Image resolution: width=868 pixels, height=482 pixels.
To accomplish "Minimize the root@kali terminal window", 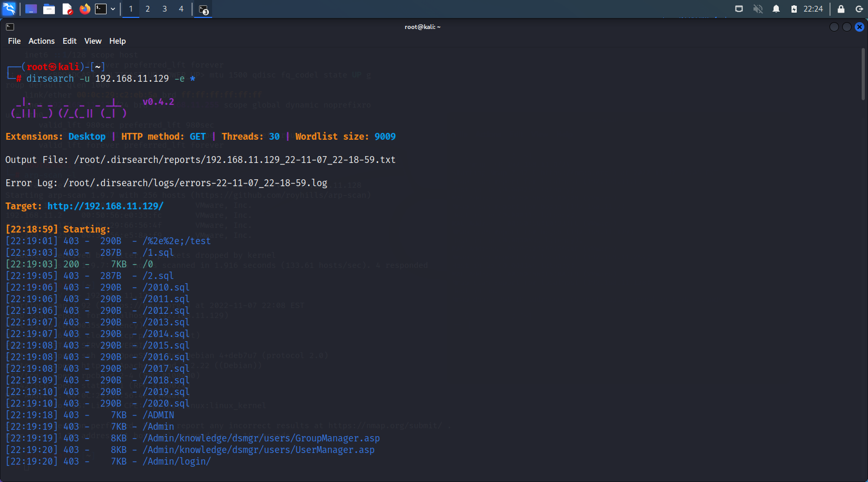I will 834,27.
